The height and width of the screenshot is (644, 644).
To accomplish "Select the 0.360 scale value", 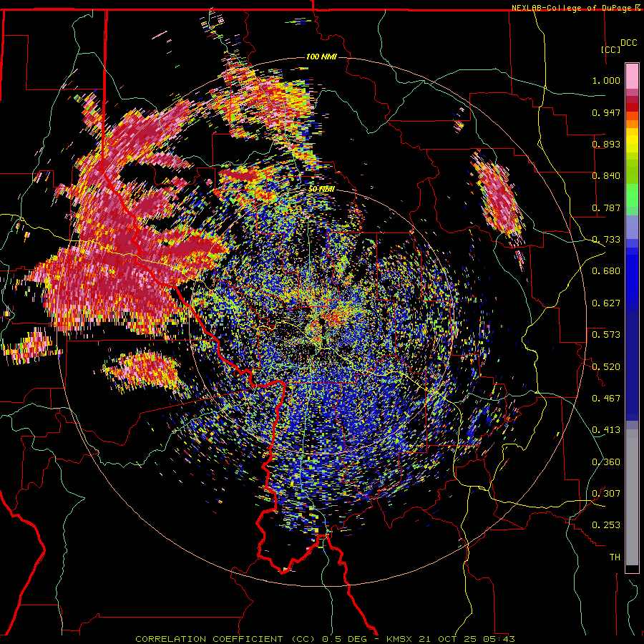I will pos(606,462).
